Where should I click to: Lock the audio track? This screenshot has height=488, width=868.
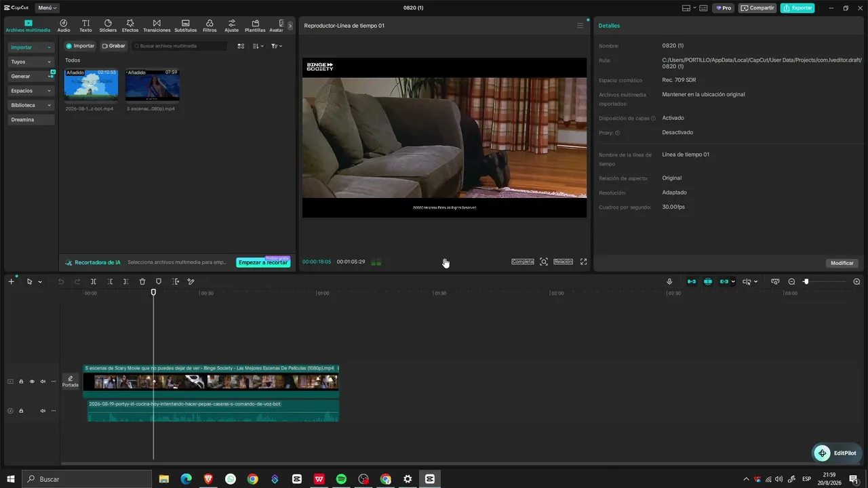(21, 411)
